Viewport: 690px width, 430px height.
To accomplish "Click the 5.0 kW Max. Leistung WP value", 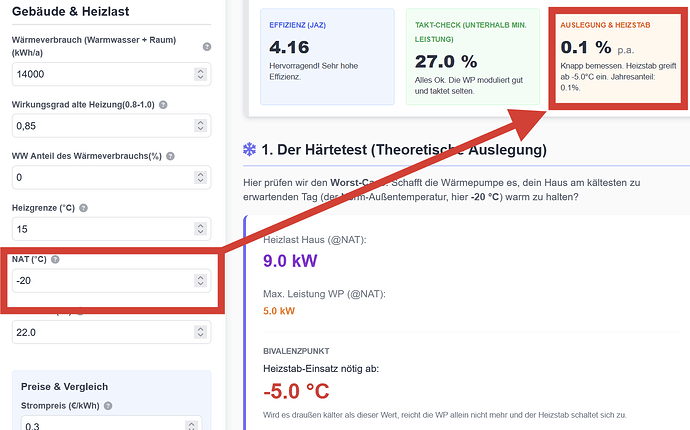I will 279,311.
